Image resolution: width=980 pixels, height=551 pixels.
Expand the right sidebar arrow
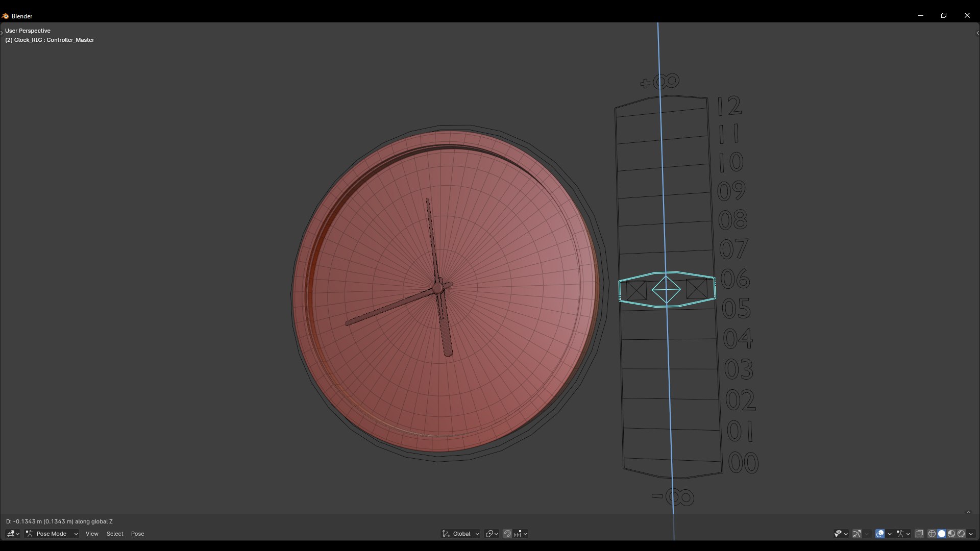(x=977, y=33)
